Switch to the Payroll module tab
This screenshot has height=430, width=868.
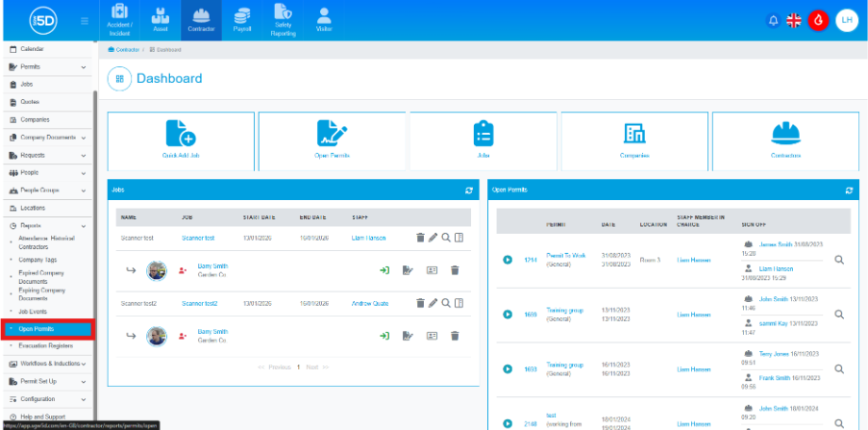[242, 20]
